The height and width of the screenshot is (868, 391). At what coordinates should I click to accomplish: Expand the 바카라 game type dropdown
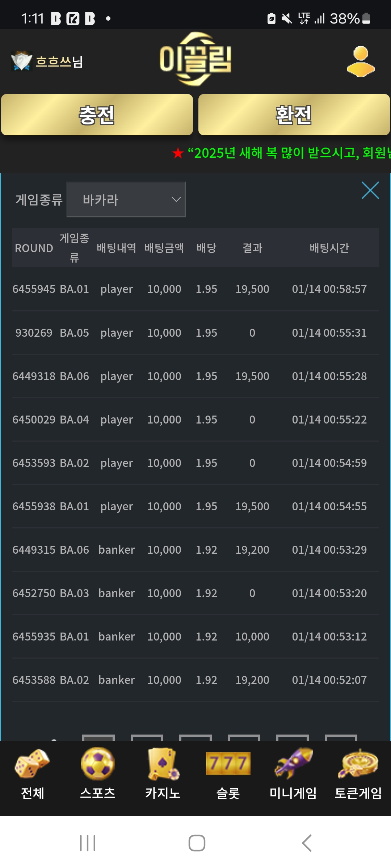(126, 200)
